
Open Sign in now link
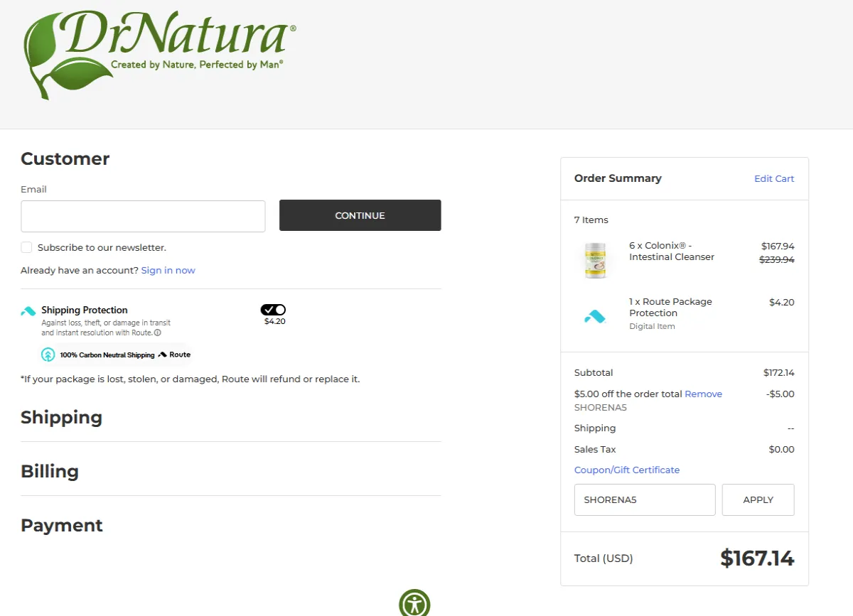(x=168, y=270)
